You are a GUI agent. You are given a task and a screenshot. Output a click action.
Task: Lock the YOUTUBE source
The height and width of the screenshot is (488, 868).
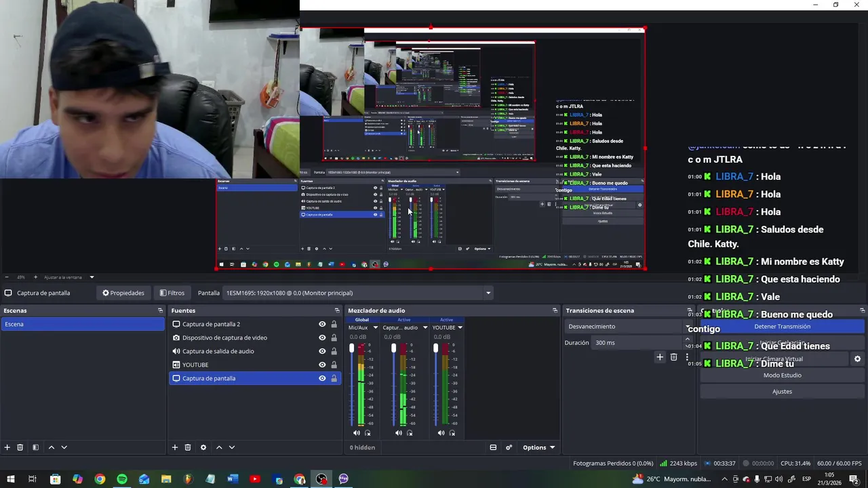[334, 365]
